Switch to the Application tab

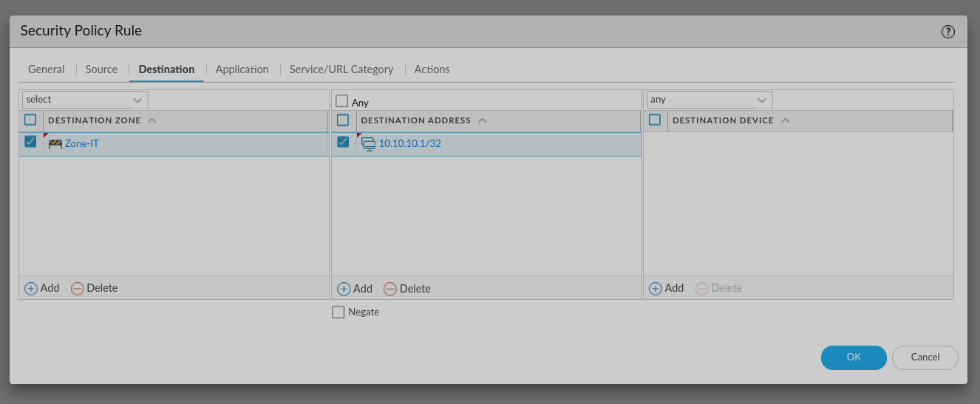coord(242,69)
